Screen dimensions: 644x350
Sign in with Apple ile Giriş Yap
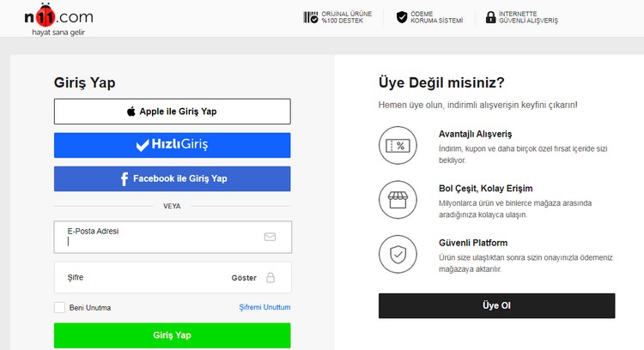click(172, 112)
